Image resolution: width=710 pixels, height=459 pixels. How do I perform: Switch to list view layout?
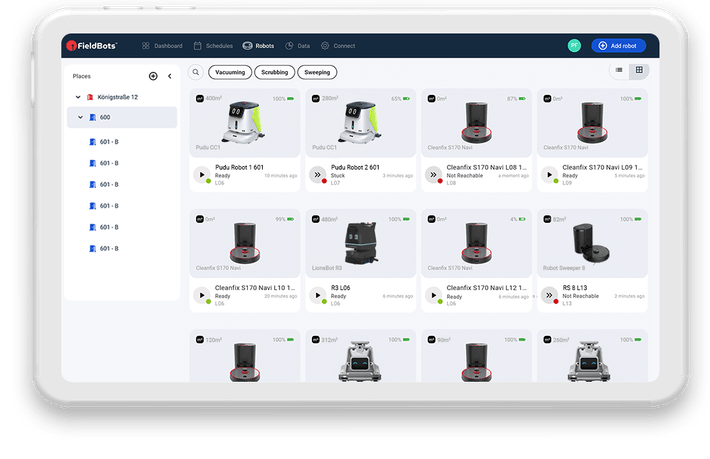coord(620,70)
